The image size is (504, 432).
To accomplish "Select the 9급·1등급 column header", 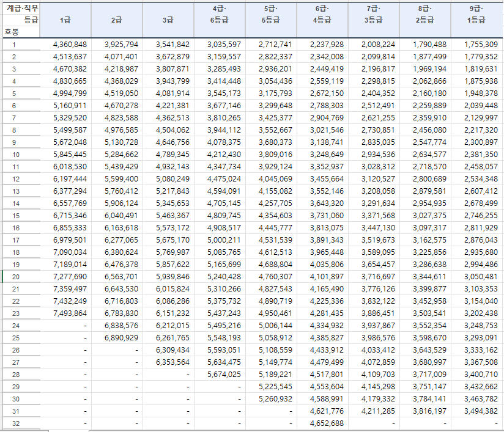I will pyautogui.click(x=476, y=20).
